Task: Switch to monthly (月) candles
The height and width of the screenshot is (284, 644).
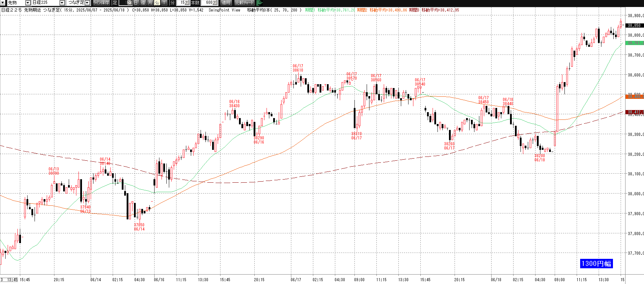Action: click(150, 3)
